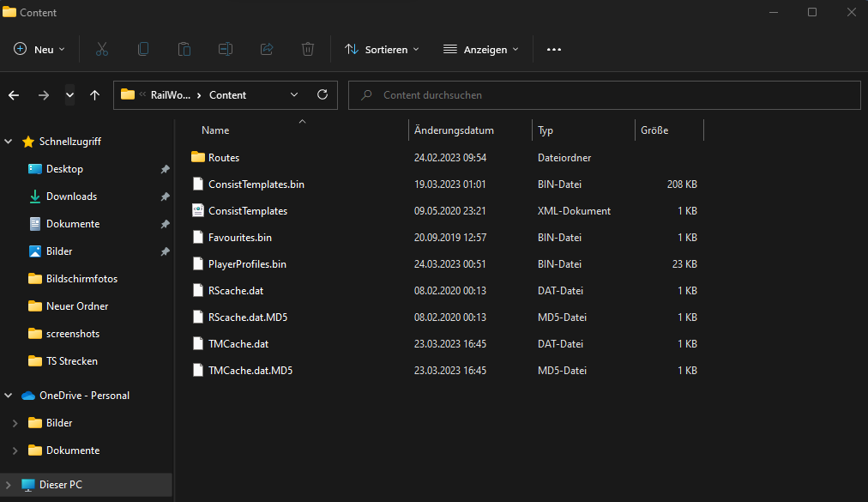868x502 pixels.
Task: Open the Anzeigen view dropdown
Action: pos(481,50)
